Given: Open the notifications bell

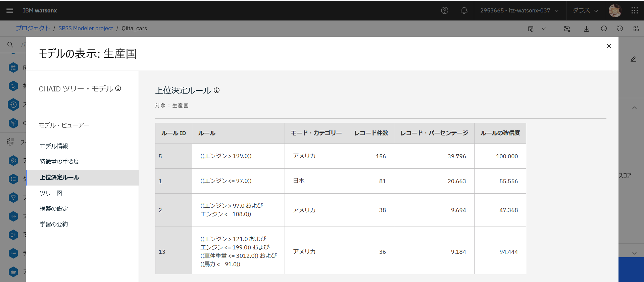Looking at the screenshot, I should 464,10.
